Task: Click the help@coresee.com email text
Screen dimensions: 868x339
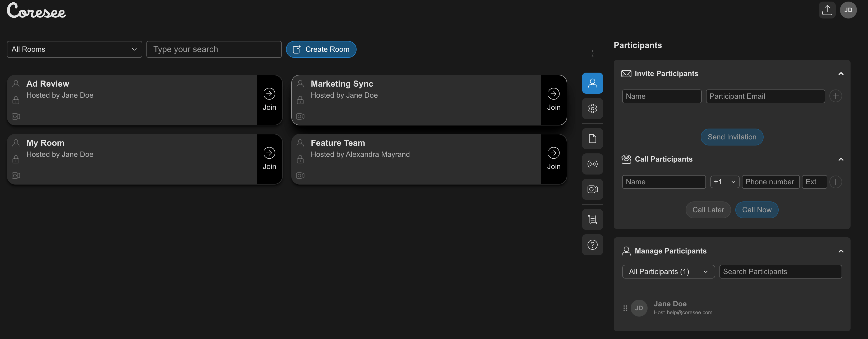Action: [689, 313]
